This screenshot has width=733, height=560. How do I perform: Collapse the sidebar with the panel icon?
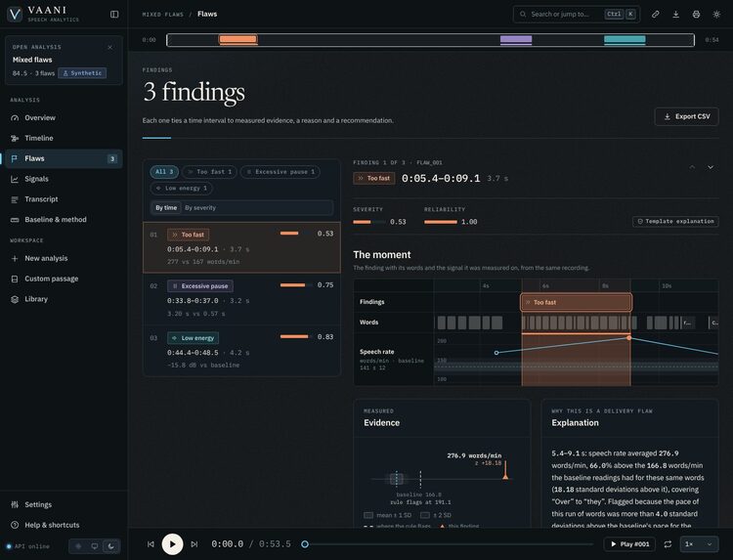pos(114,14)
